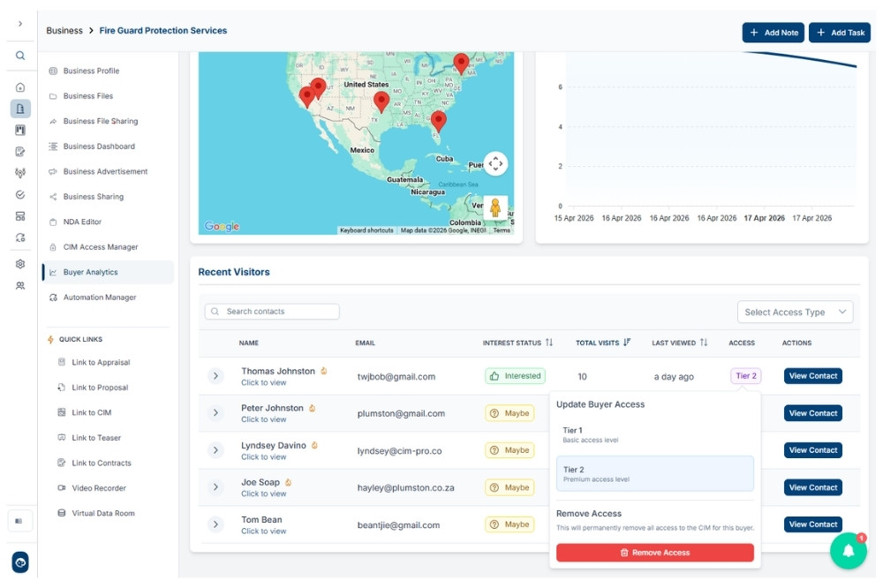View contact for Peter Johnston
Viewport: 883px width, 588px height.
pos(813,413)
